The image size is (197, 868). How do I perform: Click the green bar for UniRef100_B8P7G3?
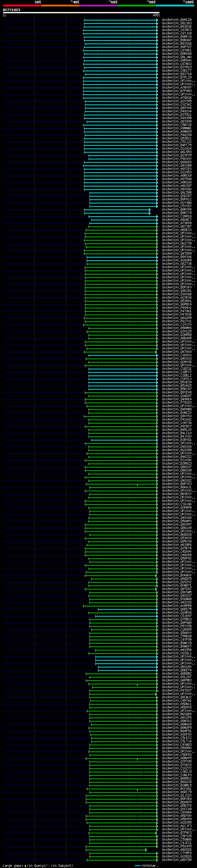pyautogui.click(x=122, y=484)
